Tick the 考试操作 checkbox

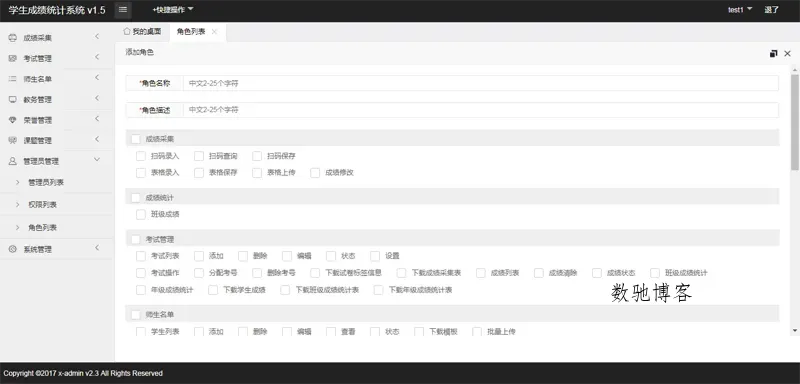(141, 273)
